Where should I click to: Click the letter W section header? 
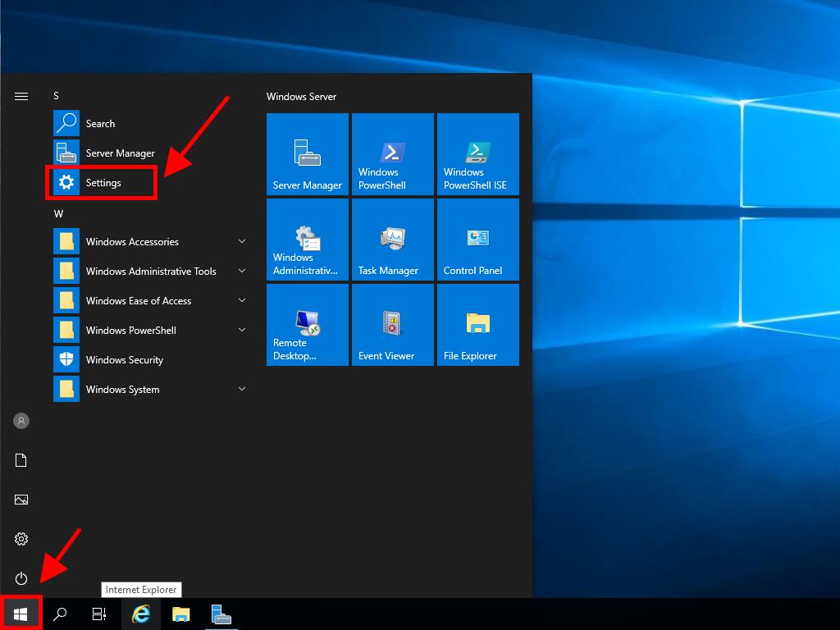tap(58, 214)
